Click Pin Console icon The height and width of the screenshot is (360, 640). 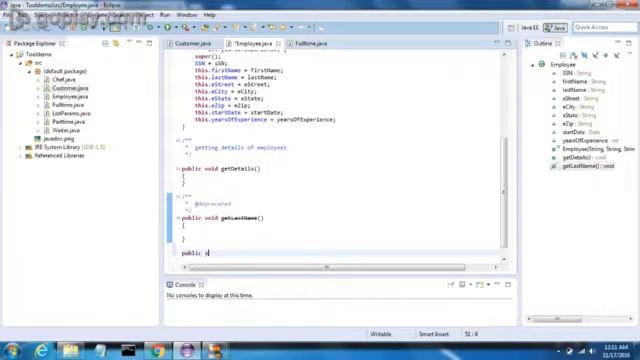pyautogui.click(x=451, y=284)
